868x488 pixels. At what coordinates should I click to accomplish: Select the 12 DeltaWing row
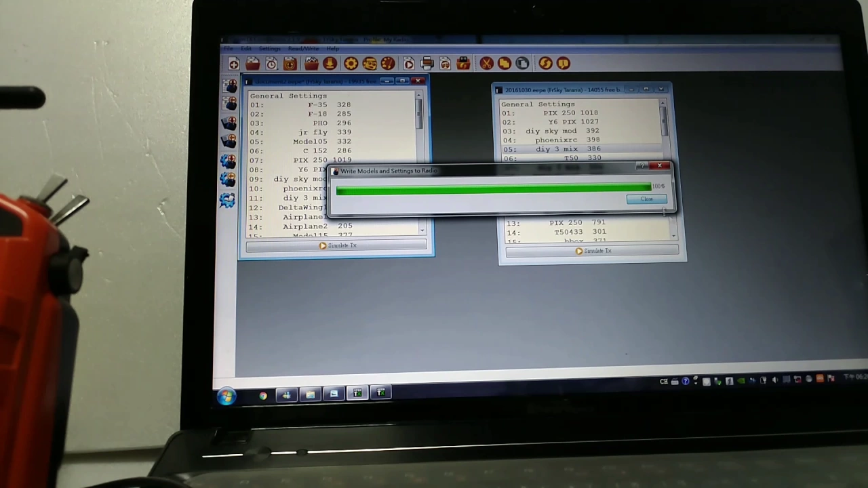click(288, 207)
